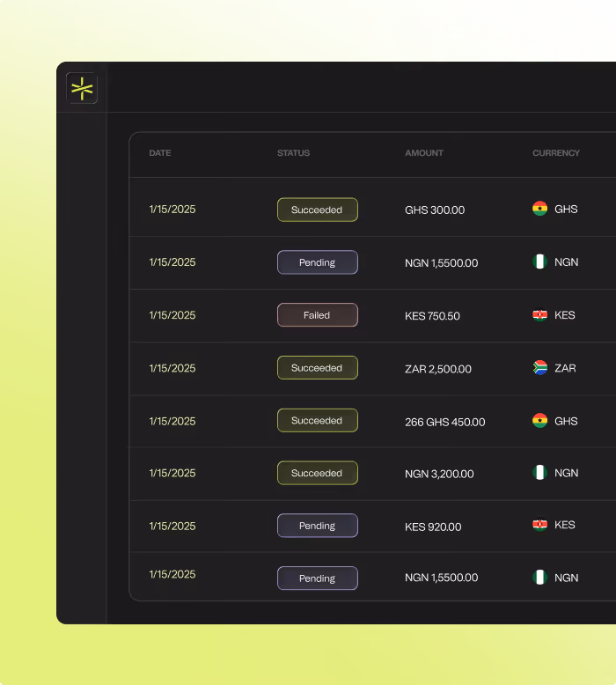The height and width of the screenshot is (685, 616).
Task: Click the Kenya flag in KES 750.50 row
Action: [x=540, y=315]
